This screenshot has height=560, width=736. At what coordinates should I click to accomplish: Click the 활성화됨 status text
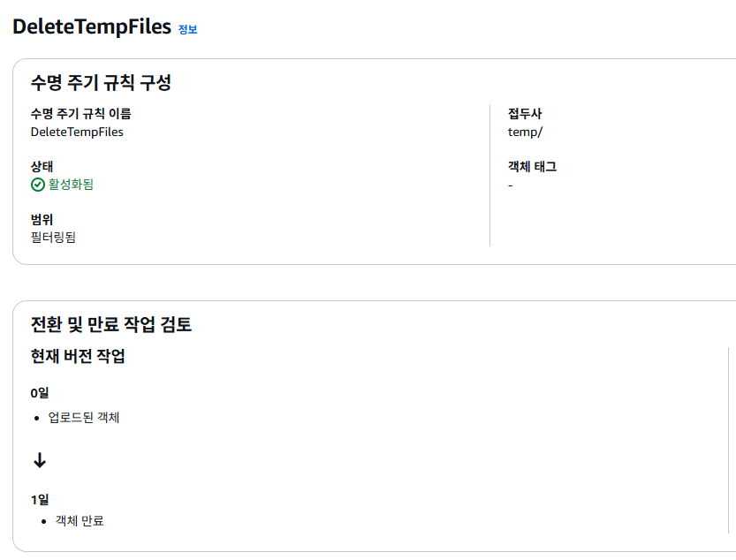pos(71,185)
